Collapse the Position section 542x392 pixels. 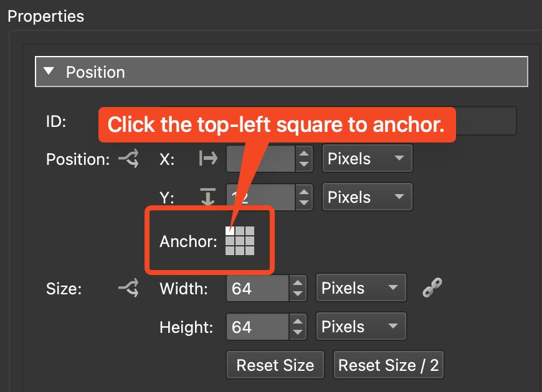50,71
